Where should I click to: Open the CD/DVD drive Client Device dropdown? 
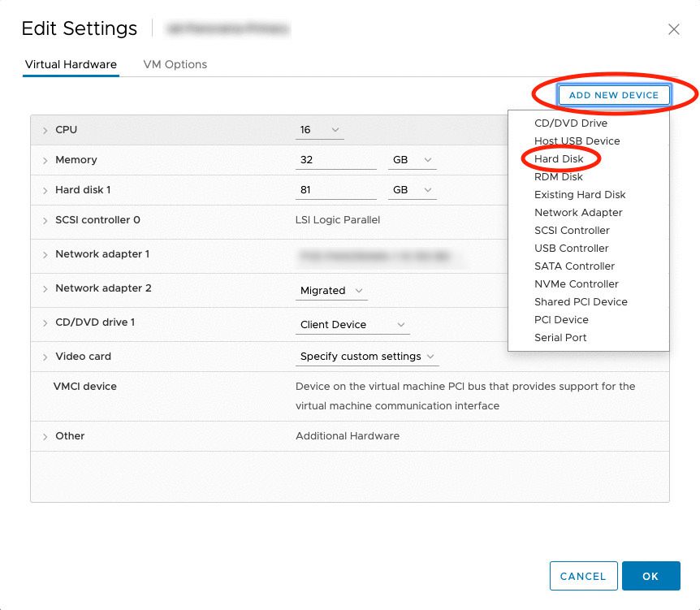click(352, 325)
